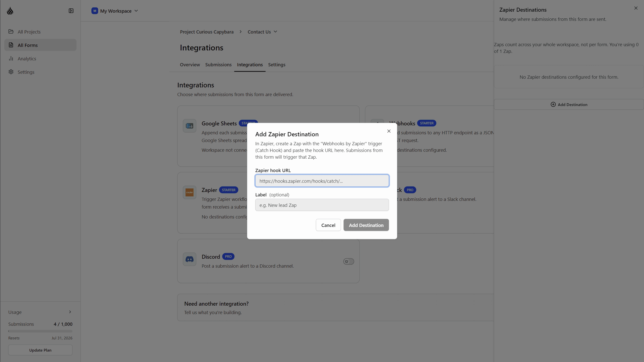Click the Need another integration card
The width and height of the screenshot is (644, 362).
point(336,307)
